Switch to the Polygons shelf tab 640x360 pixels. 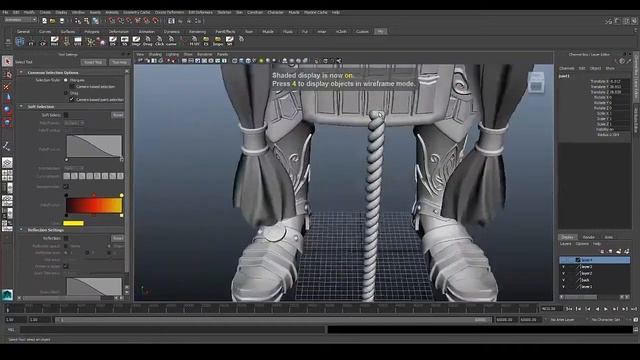click(92, 31)
